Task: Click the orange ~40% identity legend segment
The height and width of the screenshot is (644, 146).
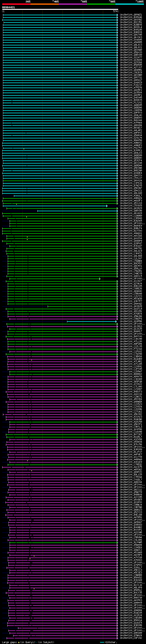Action: tap(45, 4)
